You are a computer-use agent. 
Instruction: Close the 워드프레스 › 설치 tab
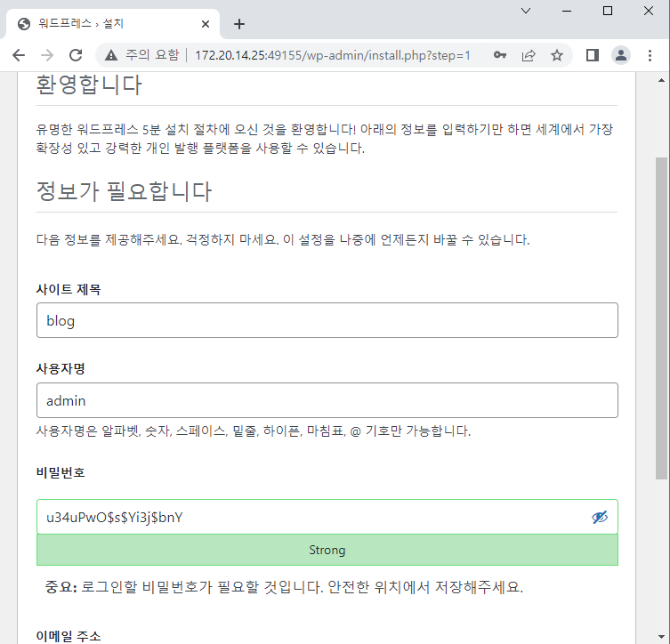tap(206, 24)
